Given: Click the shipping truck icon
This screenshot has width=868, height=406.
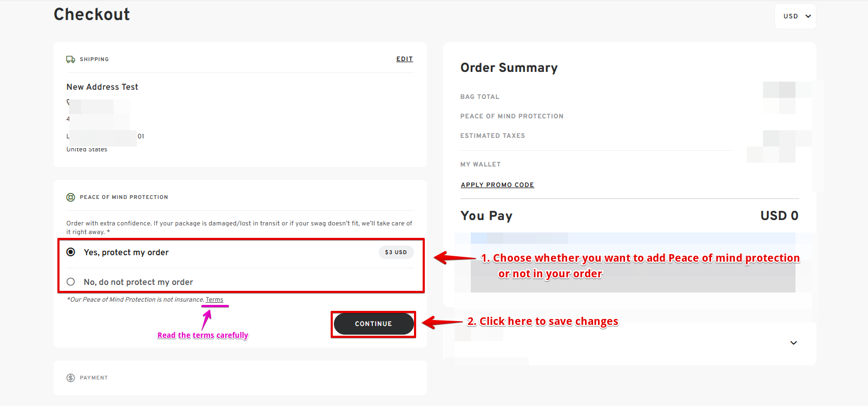Looking at the screenshot, I should [70, 59].
